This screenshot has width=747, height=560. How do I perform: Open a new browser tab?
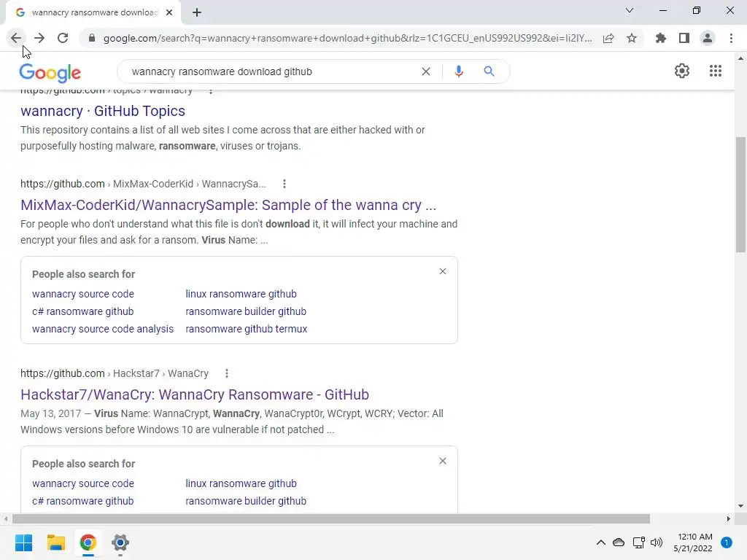197,12
